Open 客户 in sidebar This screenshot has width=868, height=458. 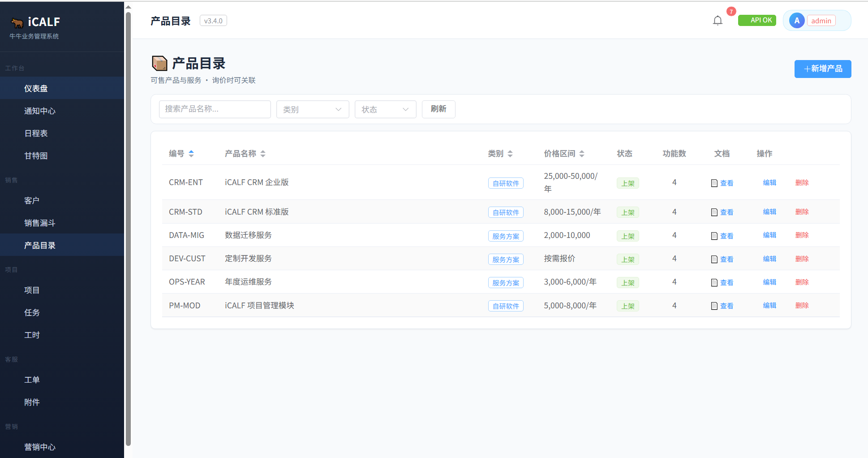click(x=62, y=200)
